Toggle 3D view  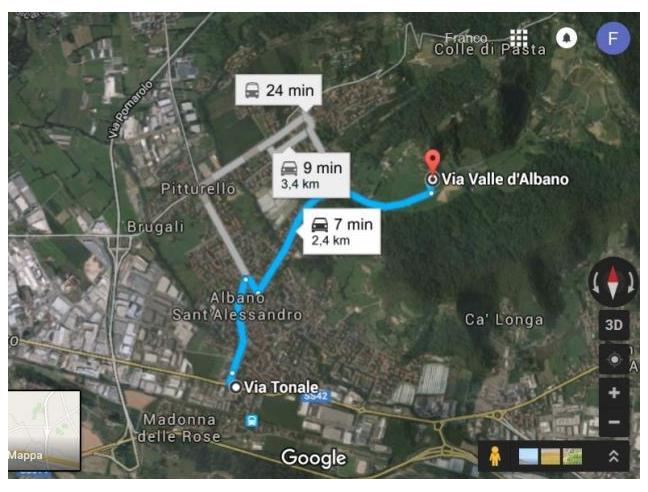click(x=614, y=325)
